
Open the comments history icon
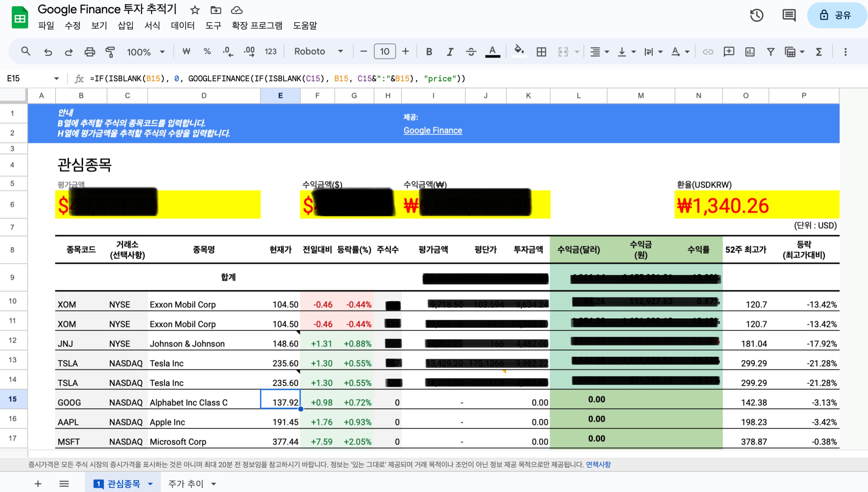[789, 15]
